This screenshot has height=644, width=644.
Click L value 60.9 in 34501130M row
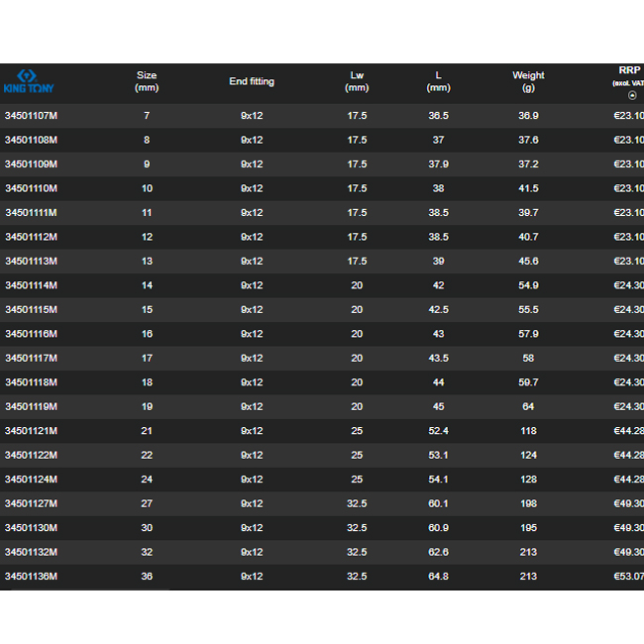[x=438, y=528]
